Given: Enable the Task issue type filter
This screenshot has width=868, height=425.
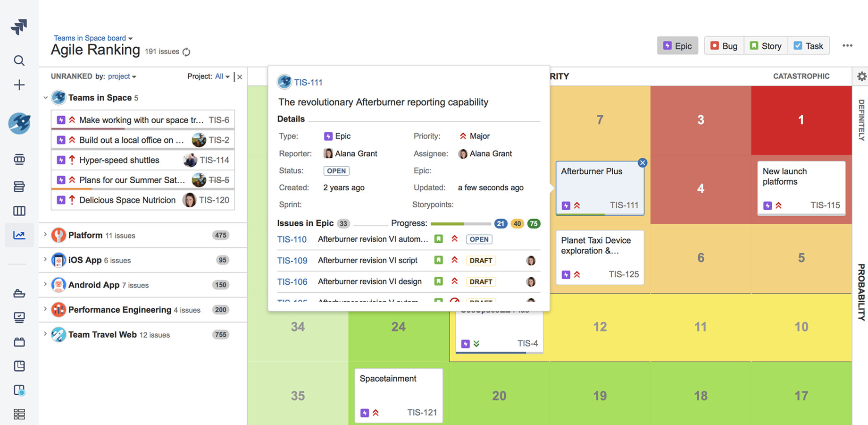Looking at the screenshot, I should [809, 45].
